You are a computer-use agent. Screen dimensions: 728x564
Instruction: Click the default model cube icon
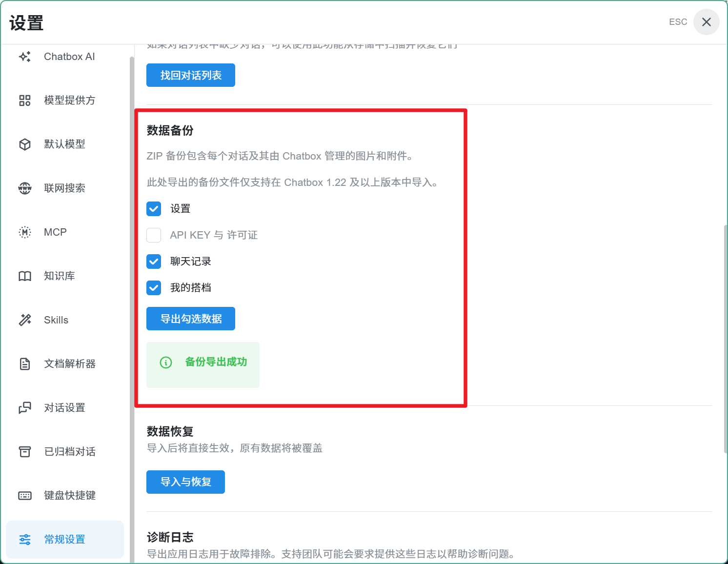pos(25,144)
